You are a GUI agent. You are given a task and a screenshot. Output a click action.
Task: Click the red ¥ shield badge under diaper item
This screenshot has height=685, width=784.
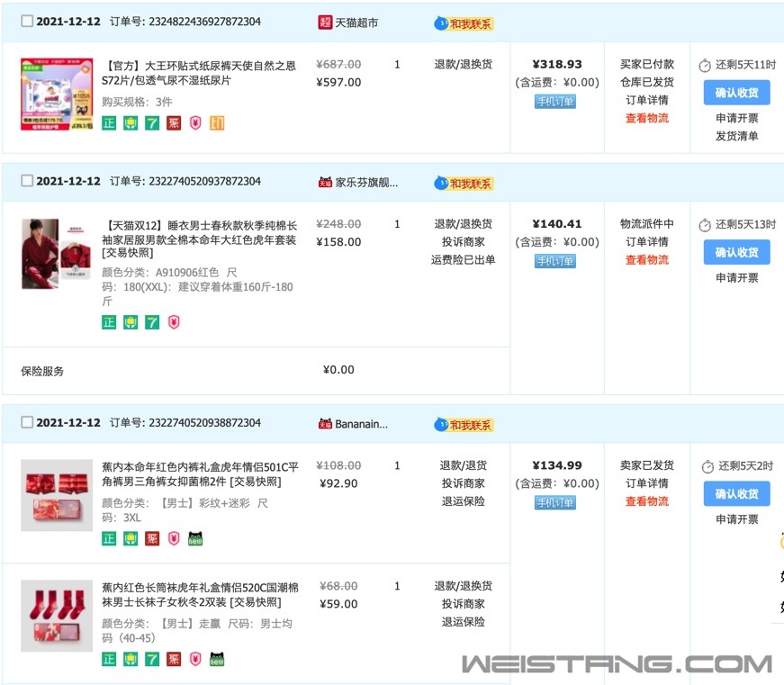pyautogui.click(x=195, y=123)
